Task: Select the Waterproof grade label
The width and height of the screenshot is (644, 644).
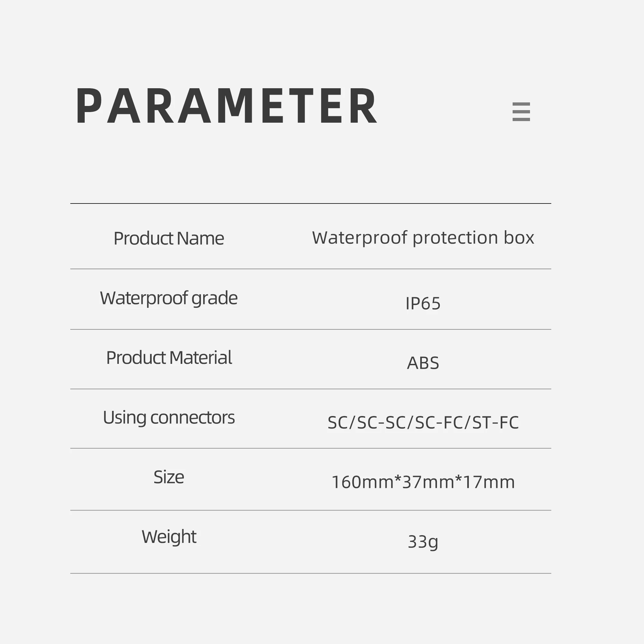Action: point(169,298)
